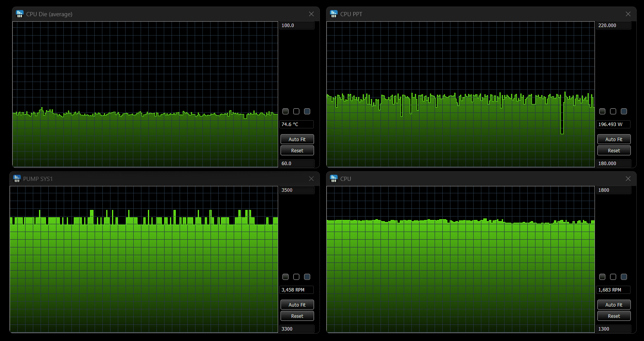Close the CPU Die (average) graph window
644x341 pixels.
click(x=311, y=14)
